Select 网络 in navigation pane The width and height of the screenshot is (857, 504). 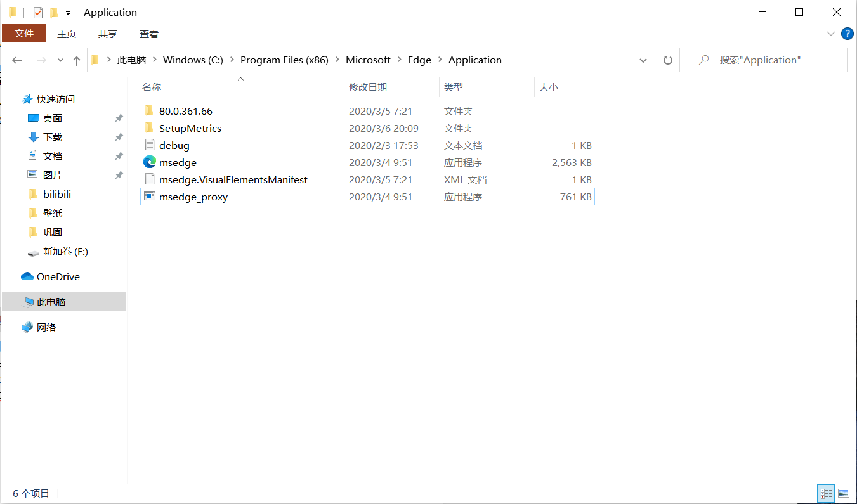(46, 328)
